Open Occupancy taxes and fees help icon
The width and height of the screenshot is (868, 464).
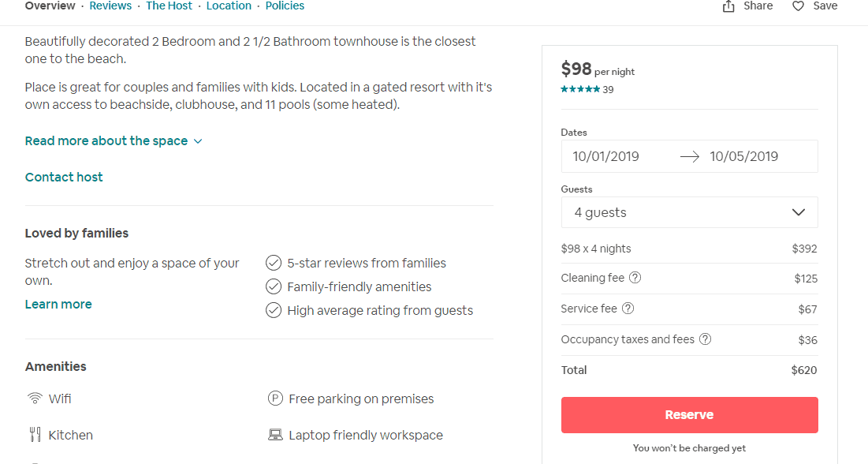click(x=706, y=339)
